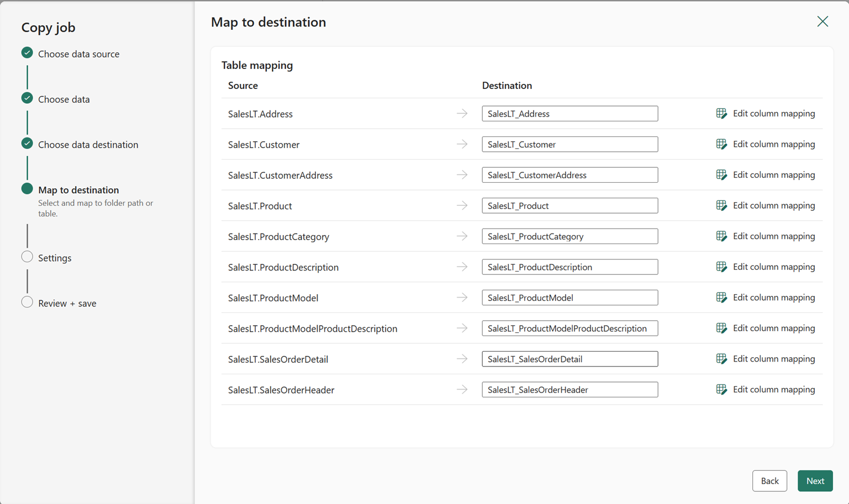
Task: Open the Review + save step label
Action: [x=67, y=303]
